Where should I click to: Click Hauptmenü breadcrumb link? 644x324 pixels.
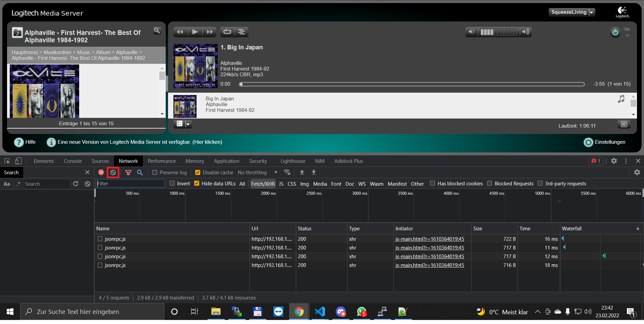(x=25, y=52)
